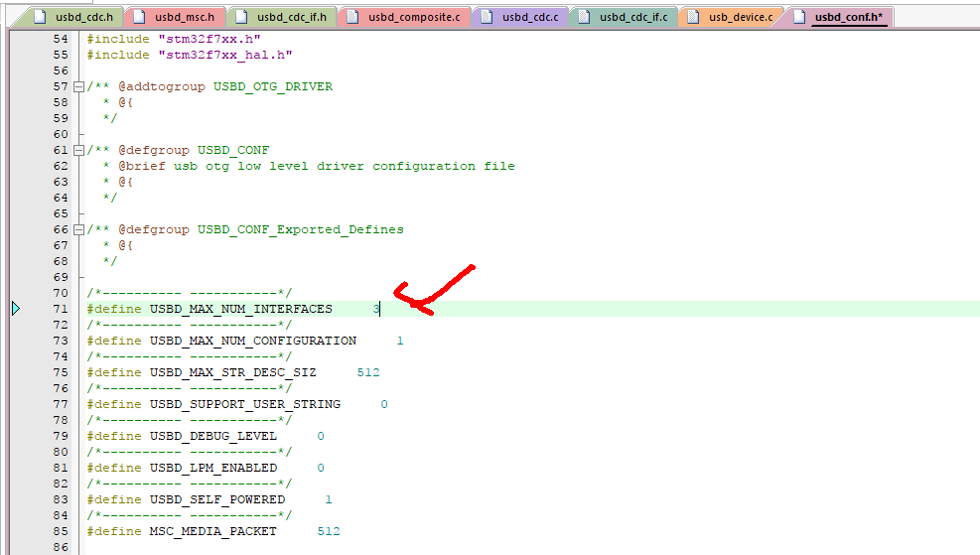Click the file icon on usbd_cdc.h tab

[40, 17]
